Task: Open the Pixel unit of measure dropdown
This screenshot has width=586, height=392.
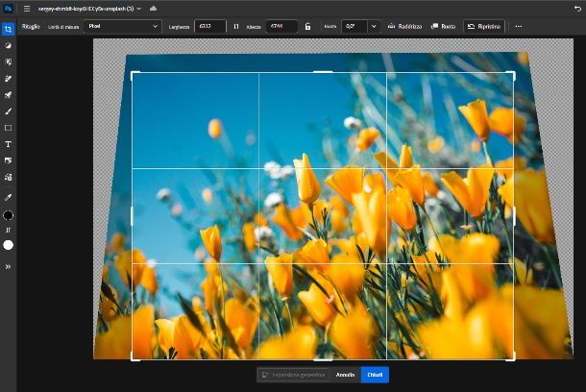Action: (122, 27)
